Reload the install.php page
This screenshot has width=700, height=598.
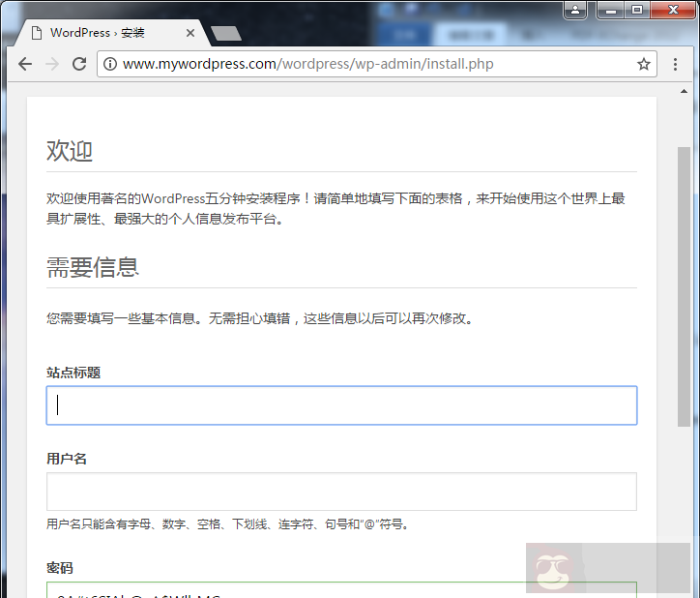[x=79, y=65]
